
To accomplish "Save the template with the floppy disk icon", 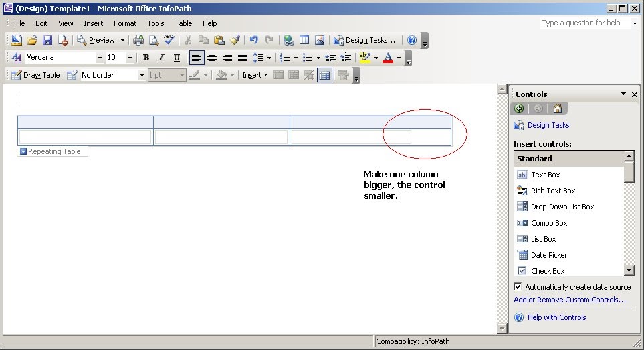I will point(47,40).
